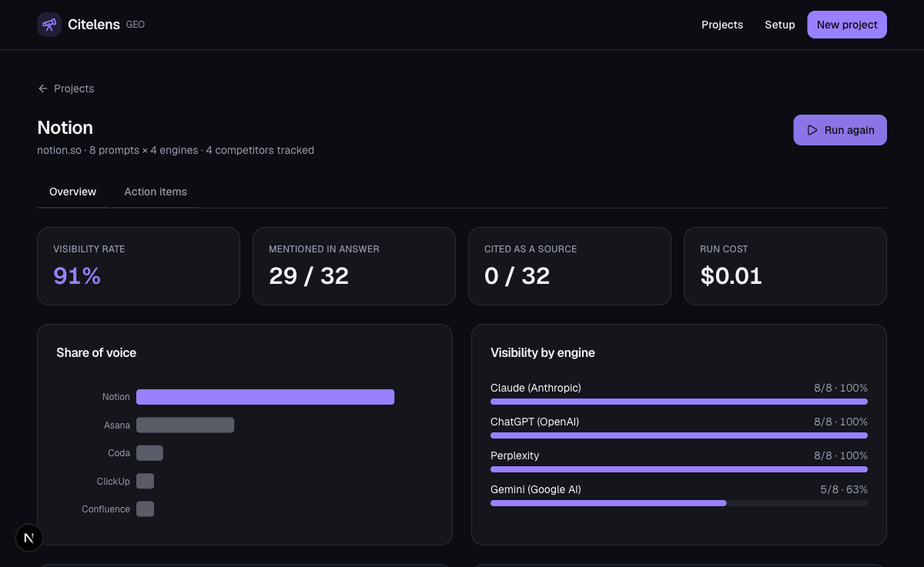Click the Citelens telescope logo icon
Screen dimensions: 924x567
(x=49, y=25)
